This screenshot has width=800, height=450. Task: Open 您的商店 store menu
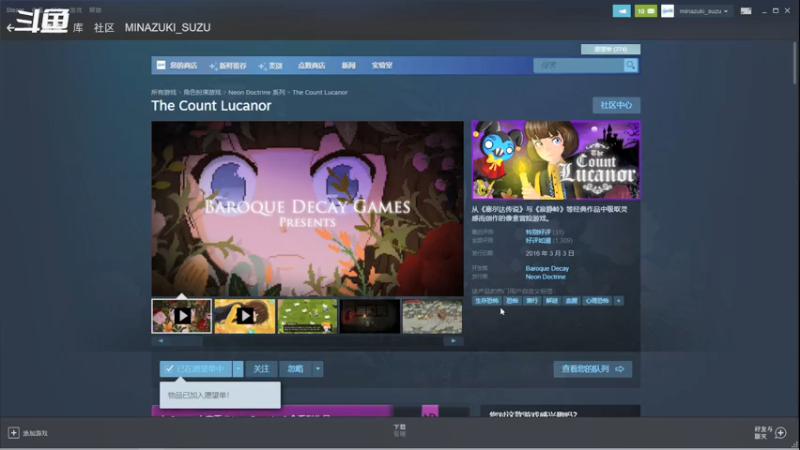point(183,65)
